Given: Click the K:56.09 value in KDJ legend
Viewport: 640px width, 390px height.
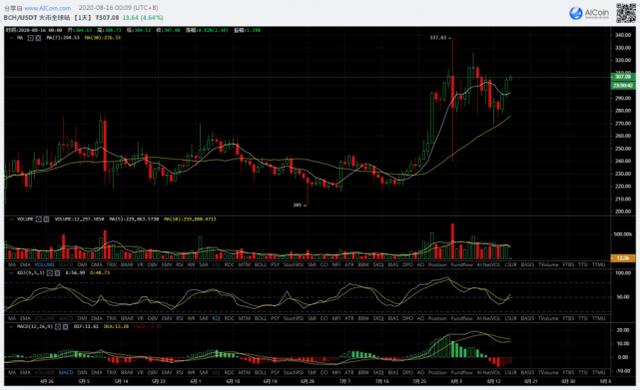Looking at the screenshot, I should tap(76, 273).
